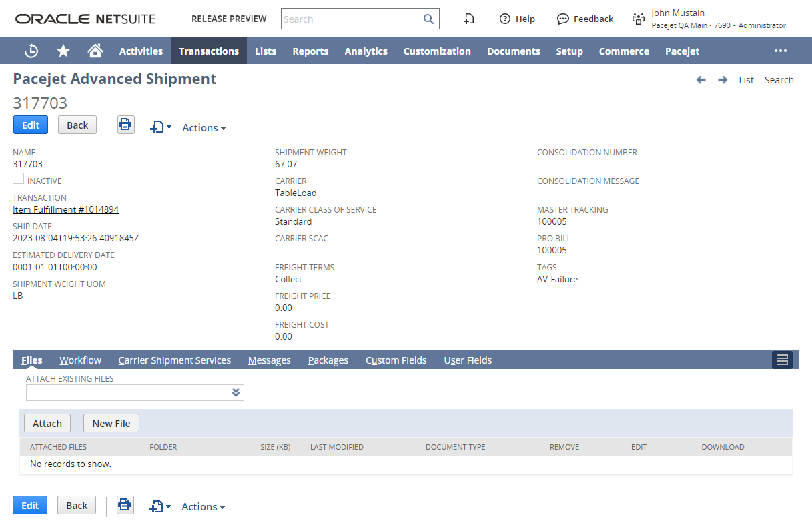812x521 pixels.
Task: Open the Attach Existing Files dropdown
Action: (x=236, y=393)
